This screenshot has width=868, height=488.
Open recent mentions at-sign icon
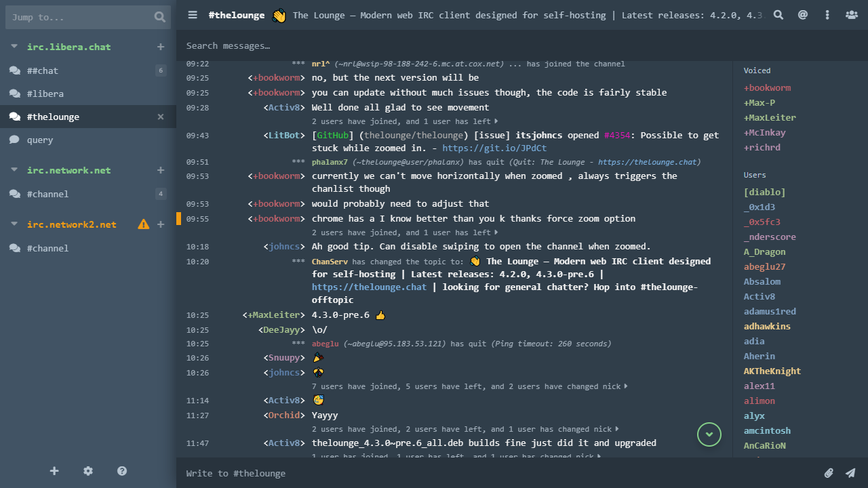[803, 15]
